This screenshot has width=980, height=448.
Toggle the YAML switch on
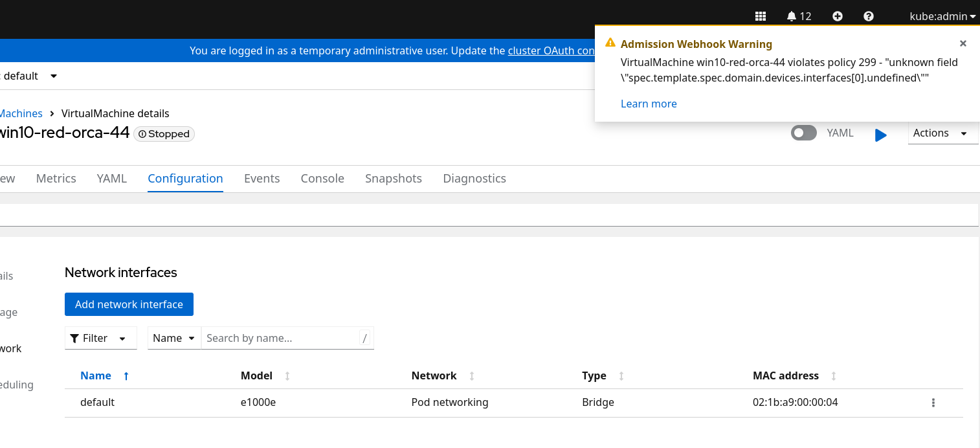[804, 133]
